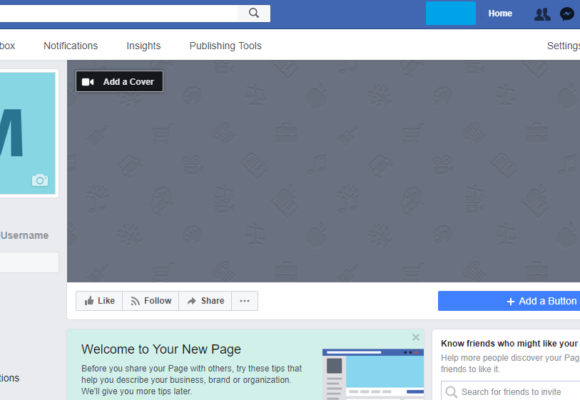Click the Search for friends to invite field

click(x=510, y=391)
